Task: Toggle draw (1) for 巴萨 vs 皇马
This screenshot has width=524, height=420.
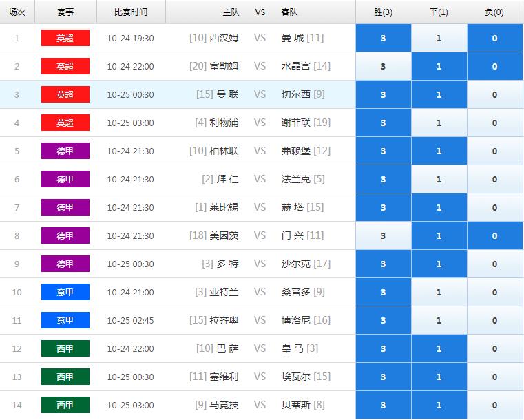Action: [439, 348]
